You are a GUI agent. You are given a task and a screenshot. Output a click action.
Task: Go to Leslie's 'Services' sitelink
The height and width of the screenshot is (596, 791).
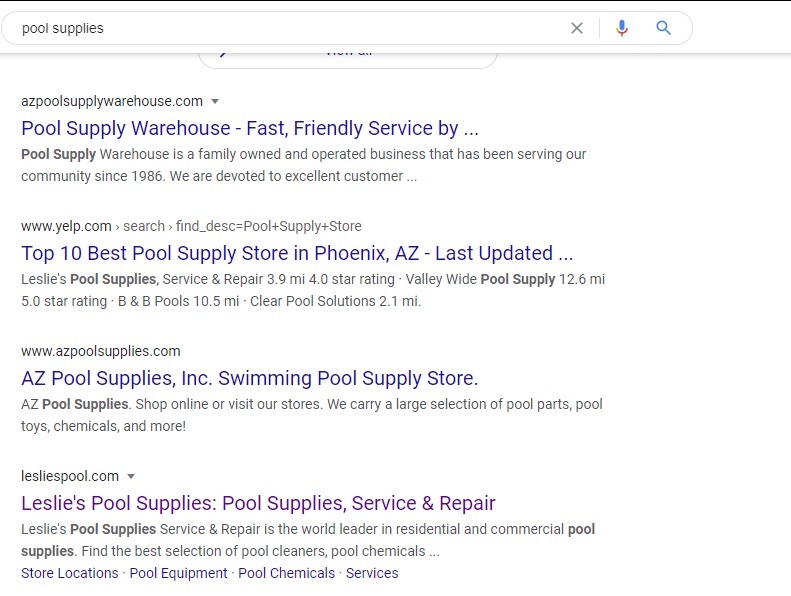click(372, 573)
